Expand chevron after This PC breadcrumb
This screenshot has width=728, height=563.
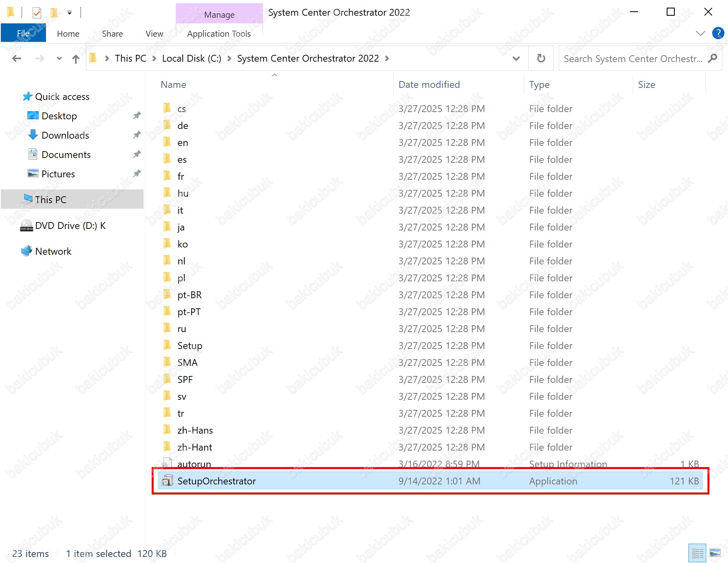154,58
